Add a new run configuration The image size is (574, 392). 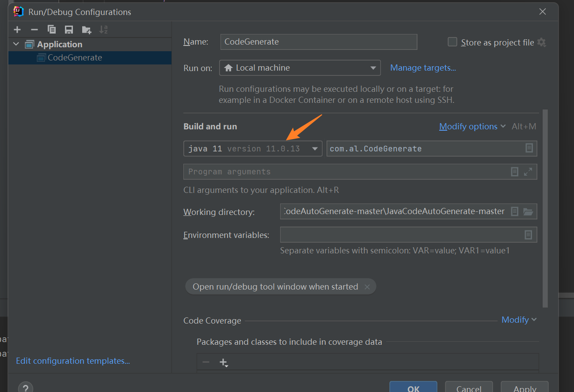tap(17, 30)
